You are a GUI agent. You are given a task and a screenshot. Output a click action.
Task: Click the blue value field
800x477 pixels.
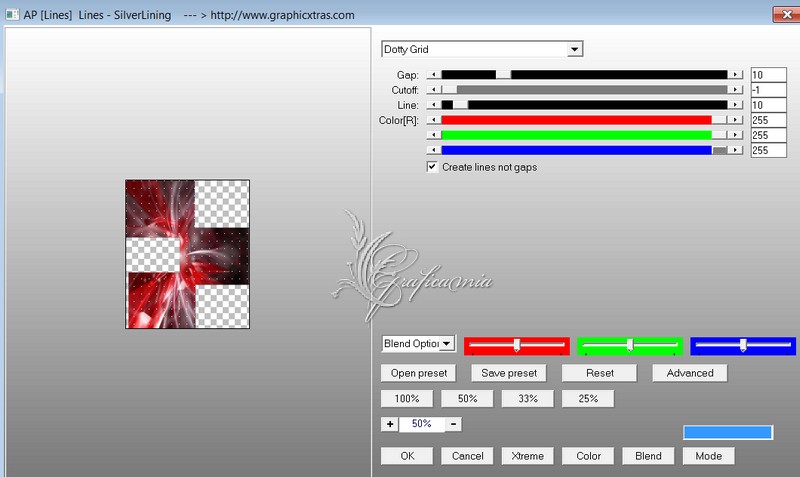tap(768, 150)
